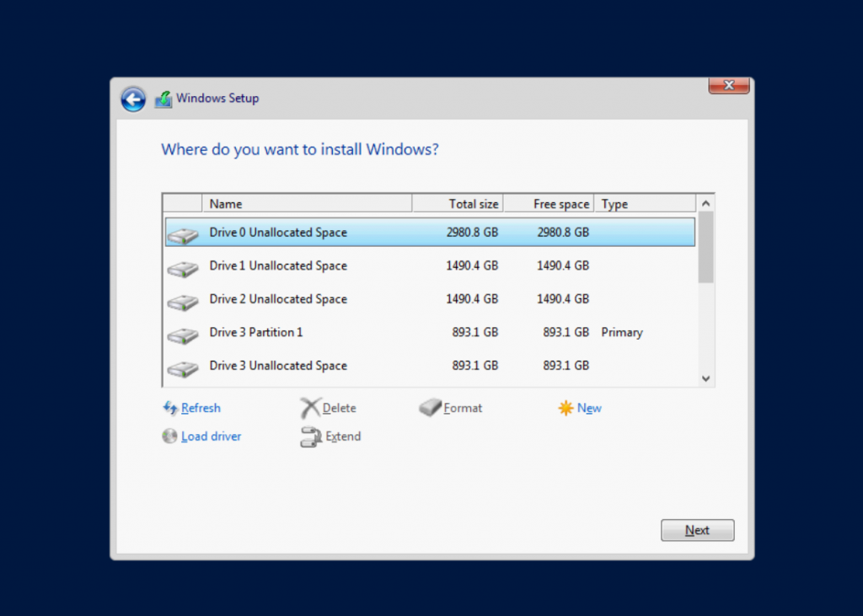Viewport: 863px width, 616px height.
Task: Click the Load driver disc icon
Action: pos(169,436)
